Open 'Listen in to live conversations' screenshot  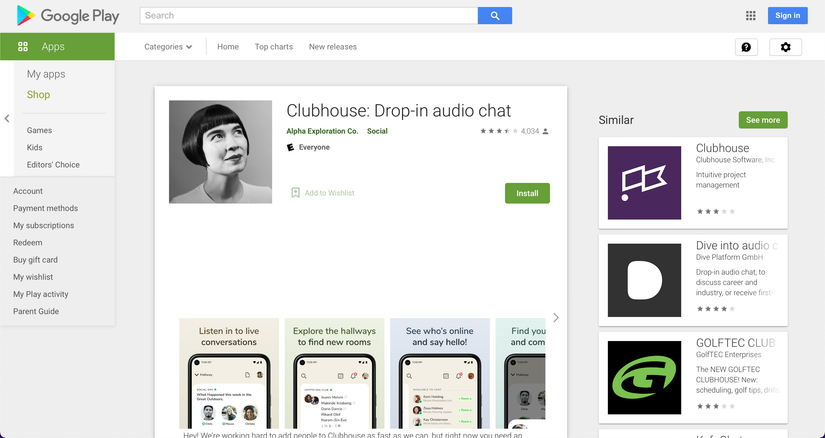(229, 373)
